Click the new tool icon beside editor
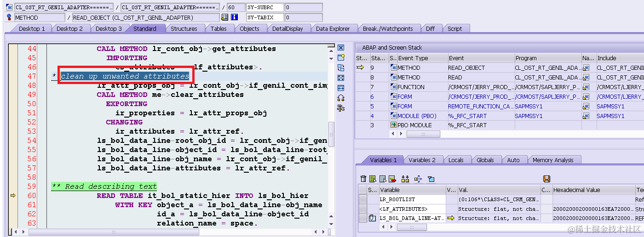This screenshot has width=644, height=237. coord(341,58)
